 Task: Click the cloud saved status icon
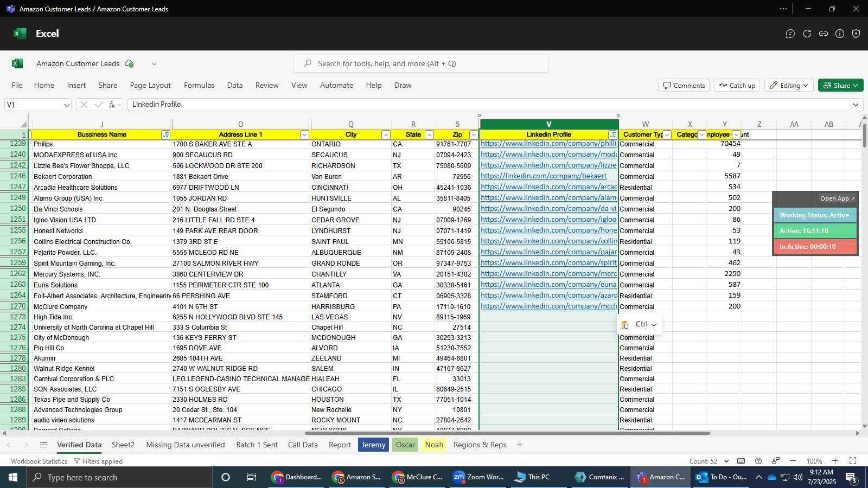pos(129,63)
